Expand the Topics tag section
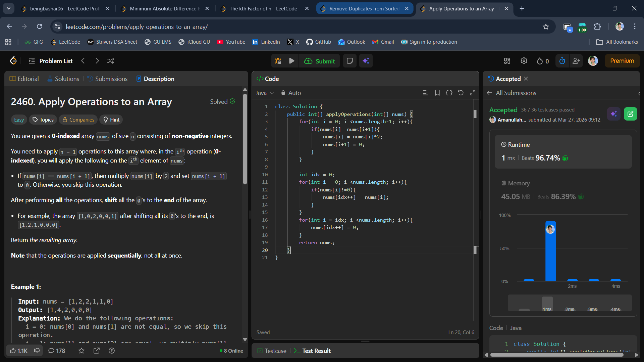644x362 pixels. [x=43, y=120]
